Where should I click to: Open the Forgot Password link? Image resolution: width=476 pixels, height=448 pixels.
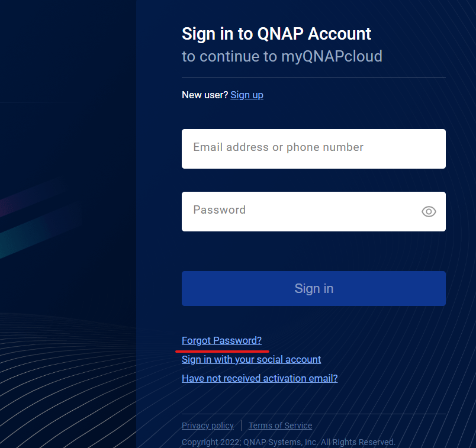(221, 340)
